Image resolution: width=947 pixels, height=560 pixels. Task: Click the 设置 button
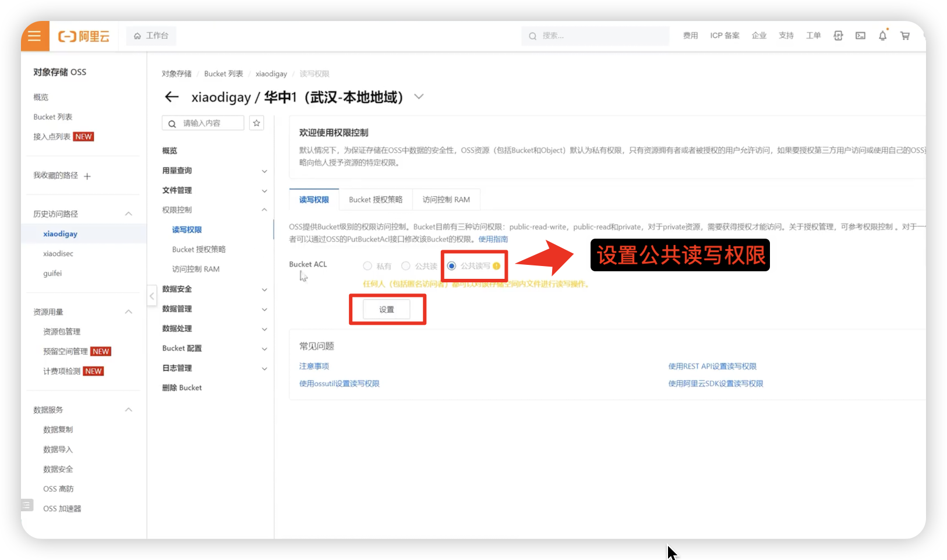387,309
